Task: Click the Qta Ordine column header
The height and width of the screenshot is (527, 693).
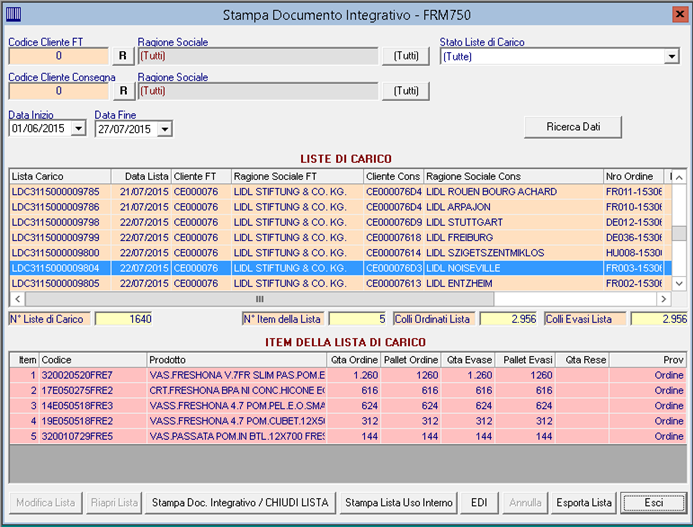Action: (354, 360)
